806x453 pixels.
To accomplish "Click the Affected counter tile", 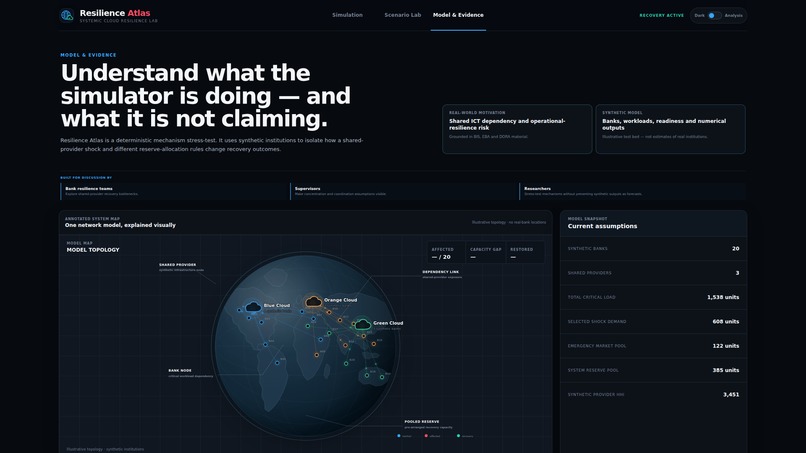I will coord(446,253).
